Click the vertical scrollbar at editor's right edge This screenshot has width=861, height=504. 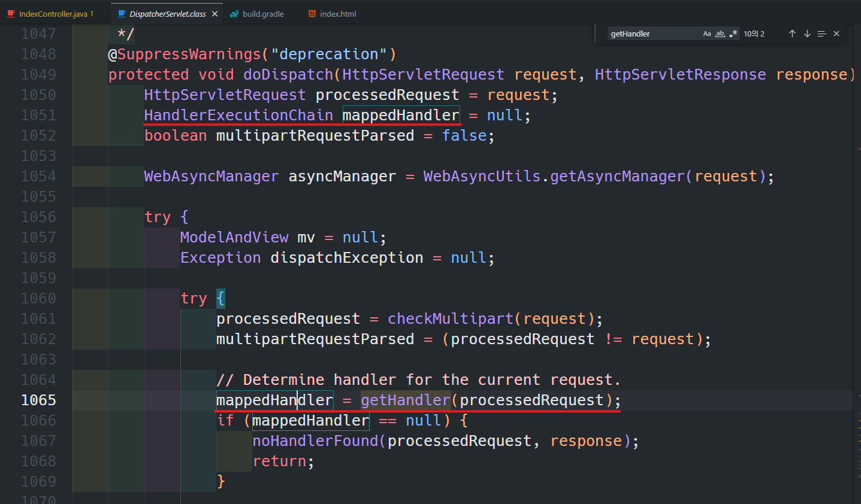coord(857,263)
